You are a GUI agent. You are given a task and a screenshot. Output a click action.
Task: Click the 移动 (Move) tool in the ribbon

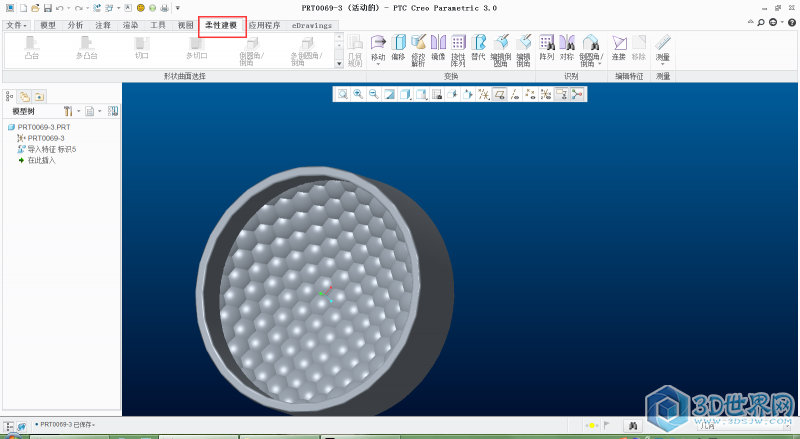click(378, 50)
